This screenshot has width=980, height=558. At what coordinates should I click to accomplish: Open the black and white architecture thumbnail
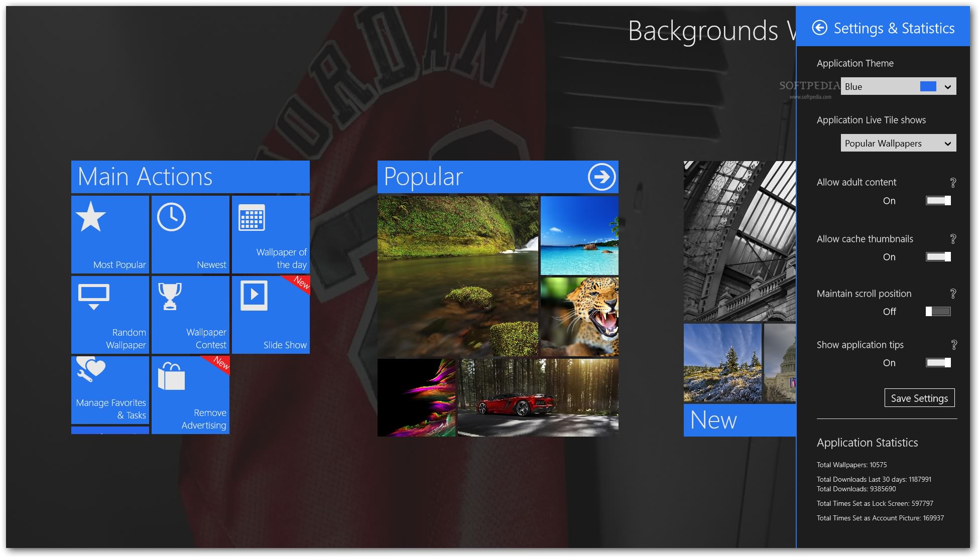pos(740,241)
